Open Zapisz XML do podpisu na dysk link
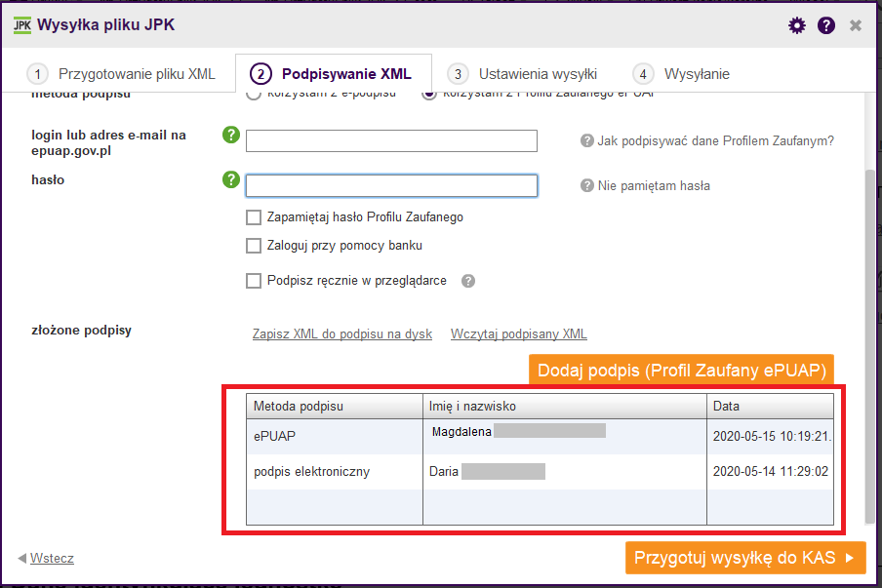 click(x=342, y=333)
